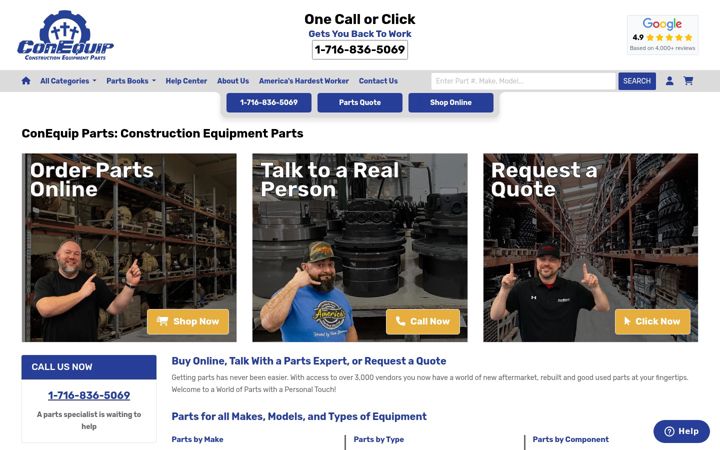Click the Help chat widget
Viewport: 720px width, 450px height.
[681, 431]
